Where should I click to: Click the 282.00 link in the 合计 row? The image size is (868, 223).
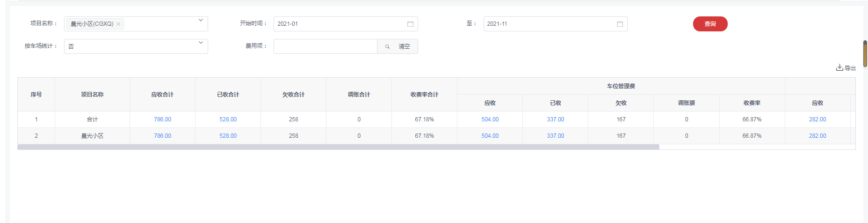(x=817, y=119)
